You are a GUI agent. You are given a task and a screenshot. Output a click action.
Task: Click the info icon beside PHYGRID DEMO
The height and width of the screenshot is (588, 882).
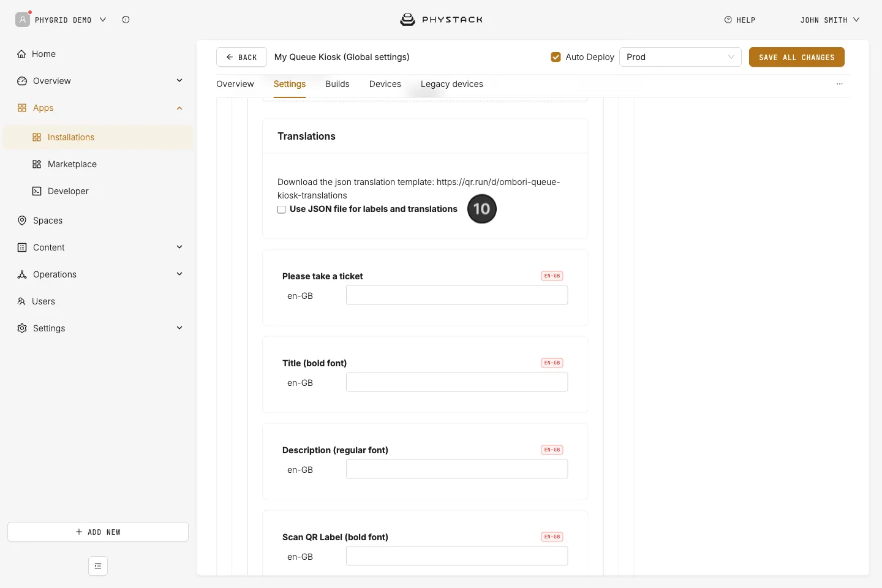[126, 20]
